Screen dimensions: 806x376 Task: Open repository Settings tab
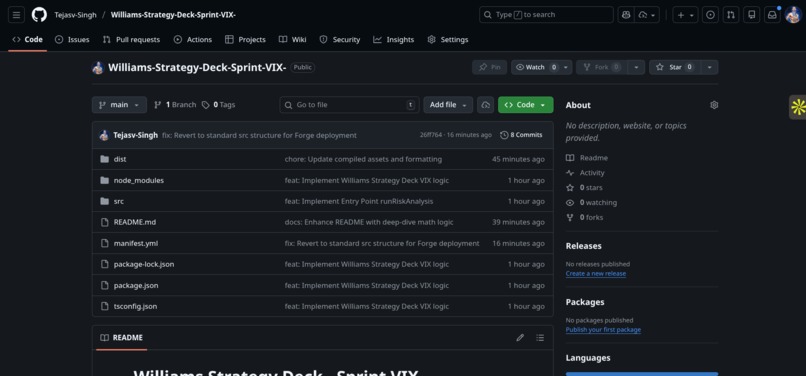[448, 40]
